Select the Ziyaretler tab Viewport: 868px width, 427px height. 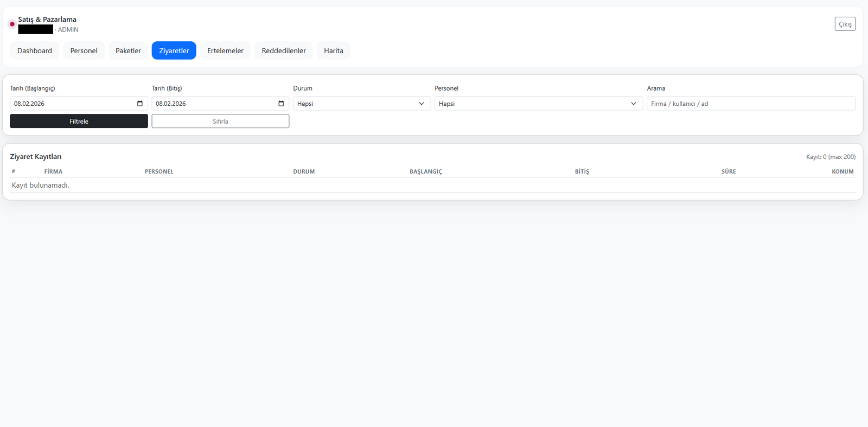pos(174,50)
